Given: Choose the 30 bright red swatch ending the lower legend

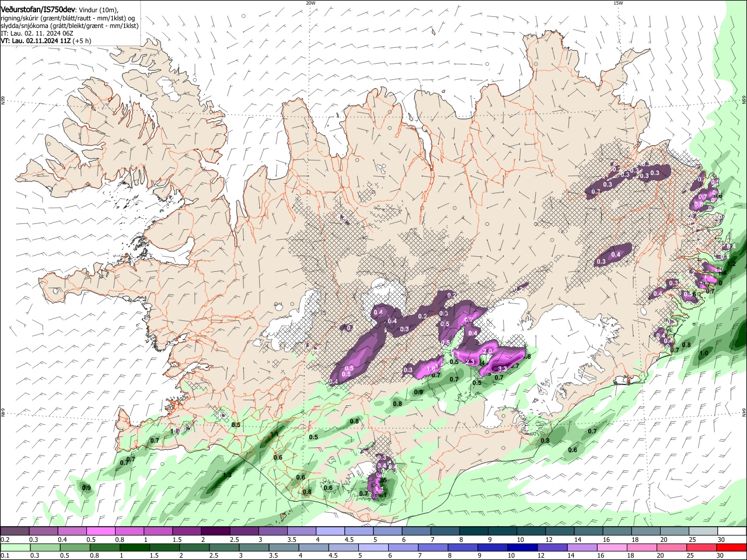Looking at the screenshot, I should tap(732, 548).
